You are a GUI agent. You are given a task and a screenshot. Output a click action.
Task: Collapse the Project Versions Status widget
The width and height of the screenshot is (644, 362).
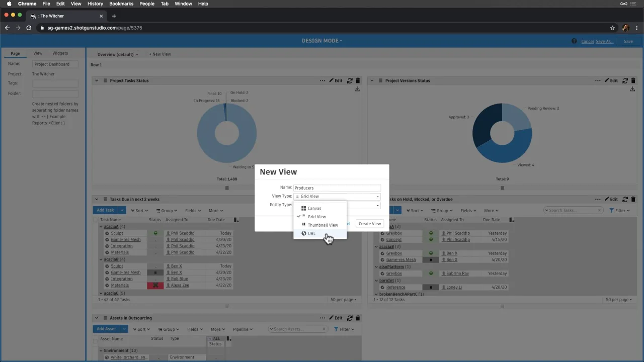point(372,80)
